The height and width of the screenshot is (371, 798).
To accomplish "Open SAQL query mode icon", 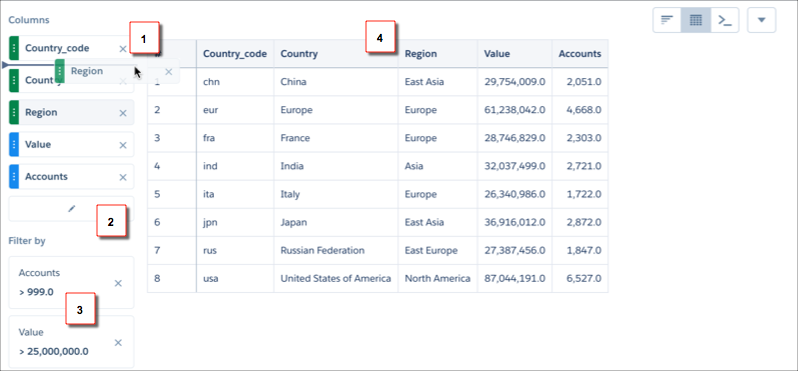I will [x=725, y=20].
